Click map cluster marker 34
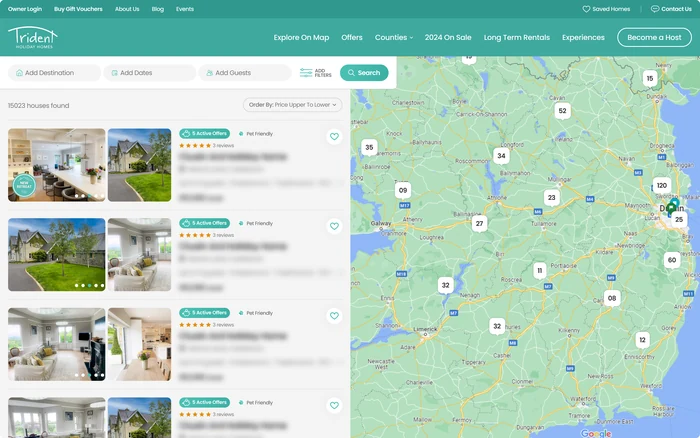 pyautogui.click(x=501, y=156)
